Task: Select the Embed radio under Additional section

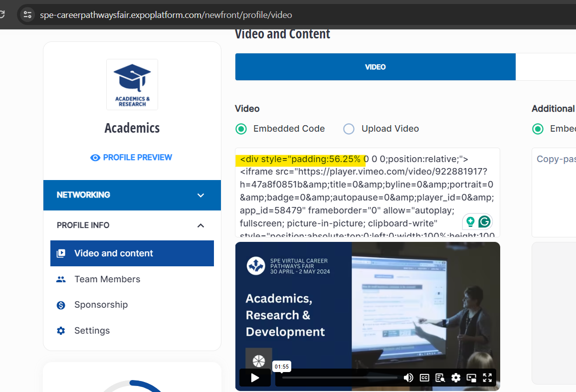Action: click(538, 129)
